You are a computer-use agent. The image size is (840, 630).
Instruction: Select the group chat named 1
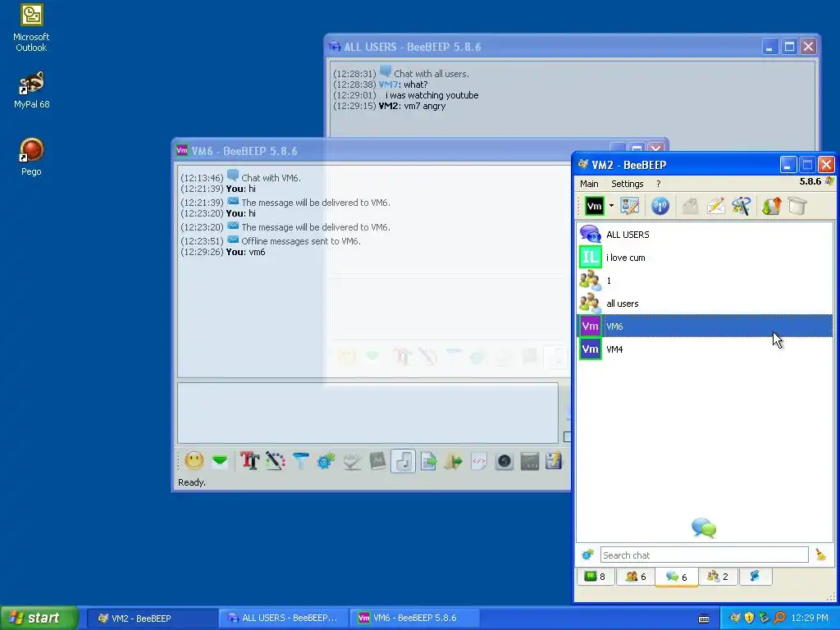[x=705, y=281]
